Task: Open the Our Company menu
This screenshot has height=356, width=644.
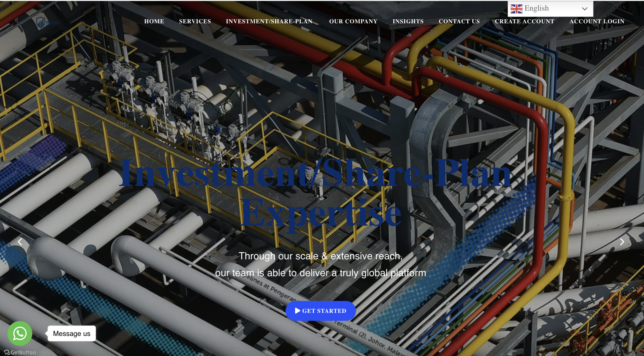Action: tap(353, 21)
